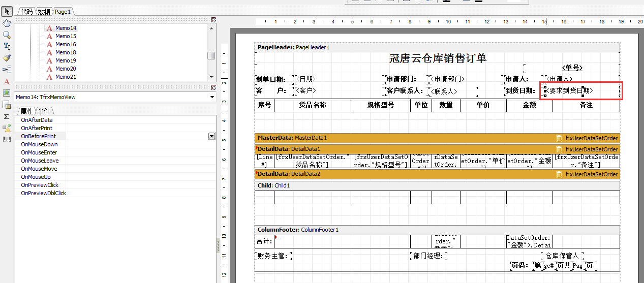Viewport: 644px width, 283px height.
Task: Select the edit text tool
Action: tap(7, 46)
